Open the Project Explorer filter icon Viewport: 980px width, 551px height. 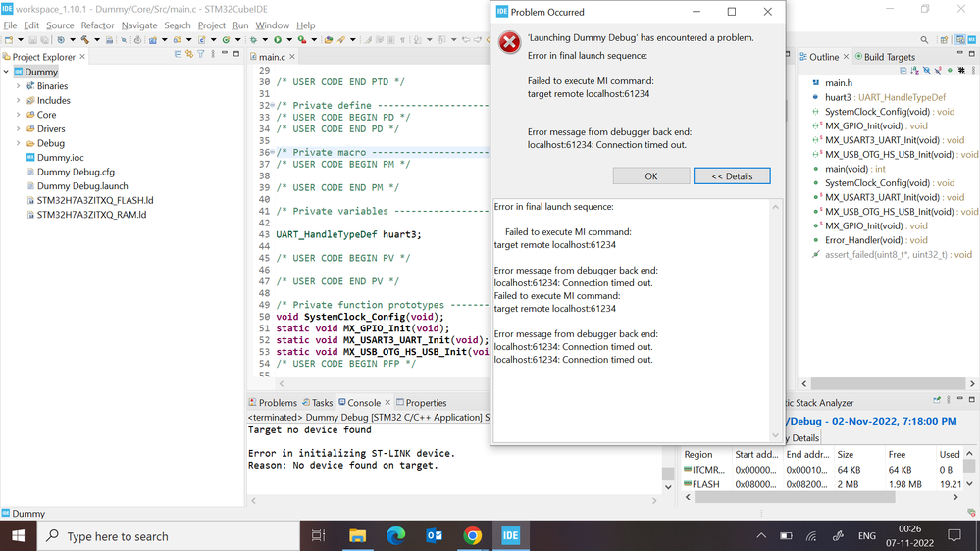[201, 55]
